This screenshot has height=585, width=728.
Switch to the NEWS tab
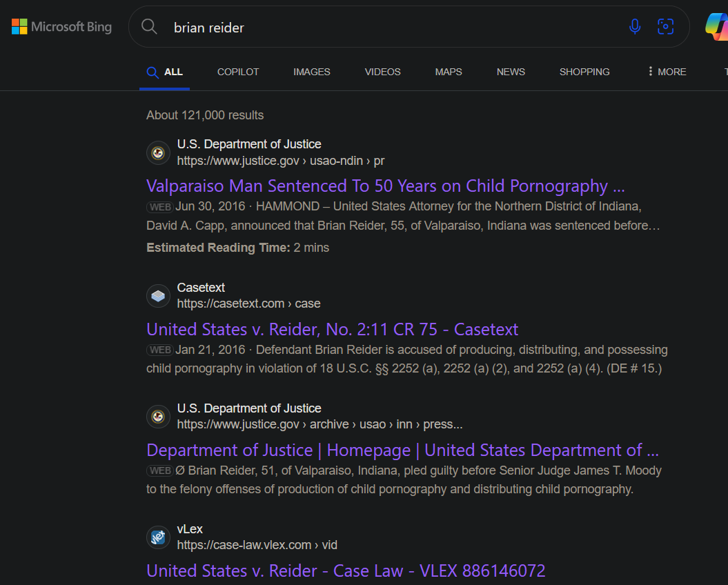coord(511,72)
